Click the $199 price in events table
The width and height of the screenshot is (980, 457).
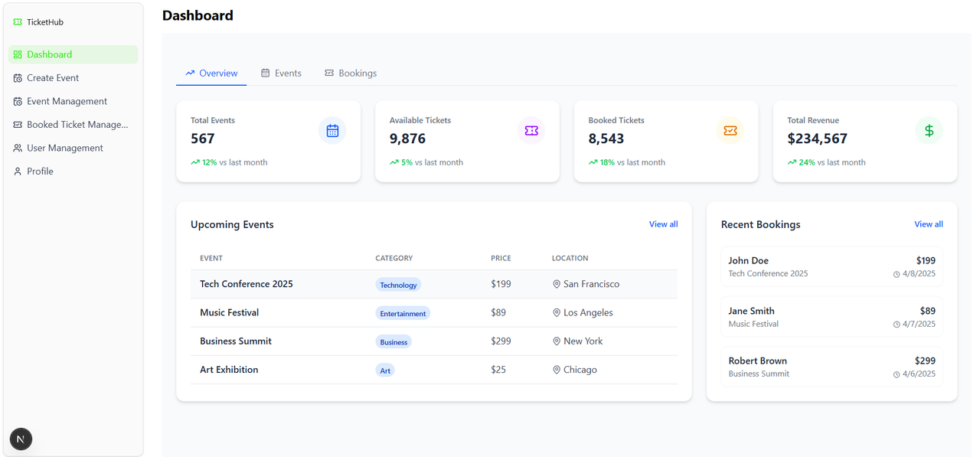[501, 284]
